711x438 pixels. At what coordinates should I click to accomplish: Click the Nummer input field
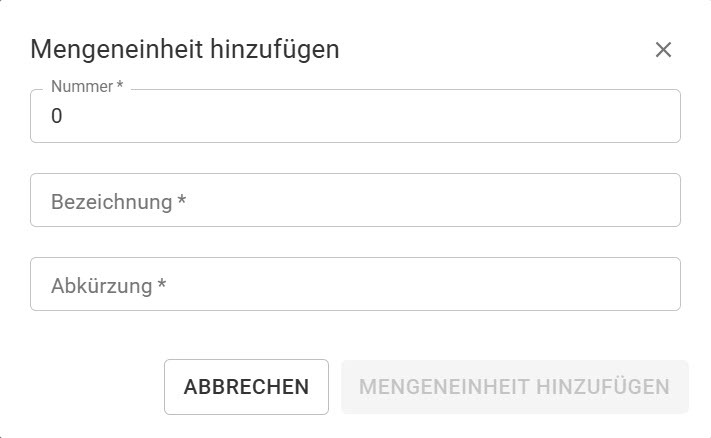click(x=355, y=117)
